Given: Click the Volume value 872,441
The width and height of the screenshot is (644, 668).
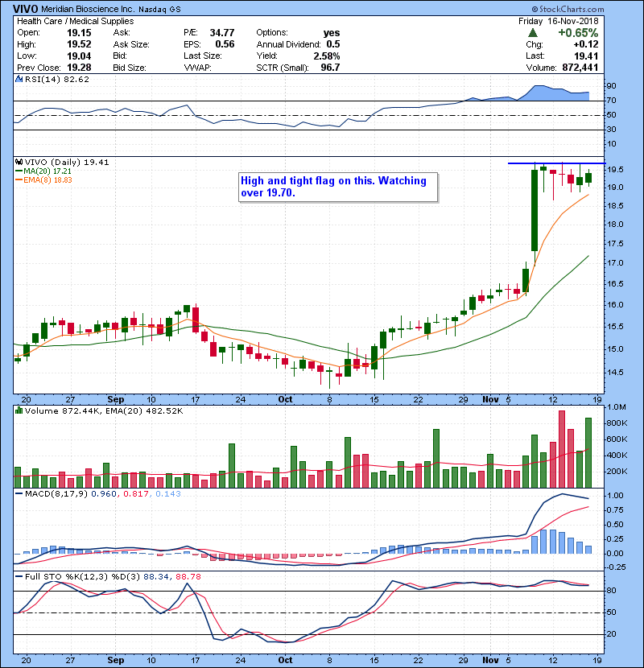Looking at the screenshot, I should pyautogui.click(x=580, y=68).
